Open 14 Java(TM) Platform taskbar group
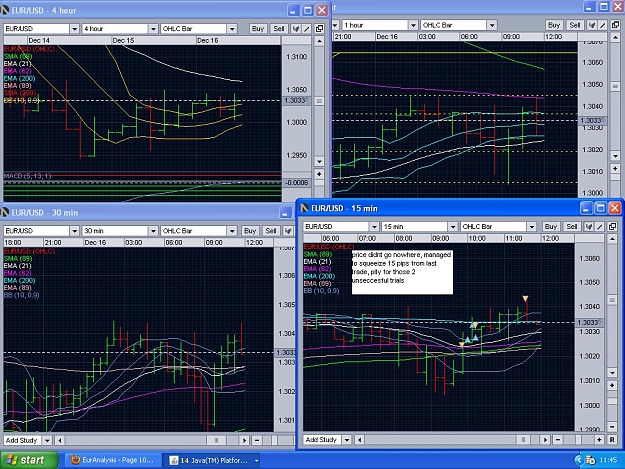625x469 pixels. click(214, 461)
